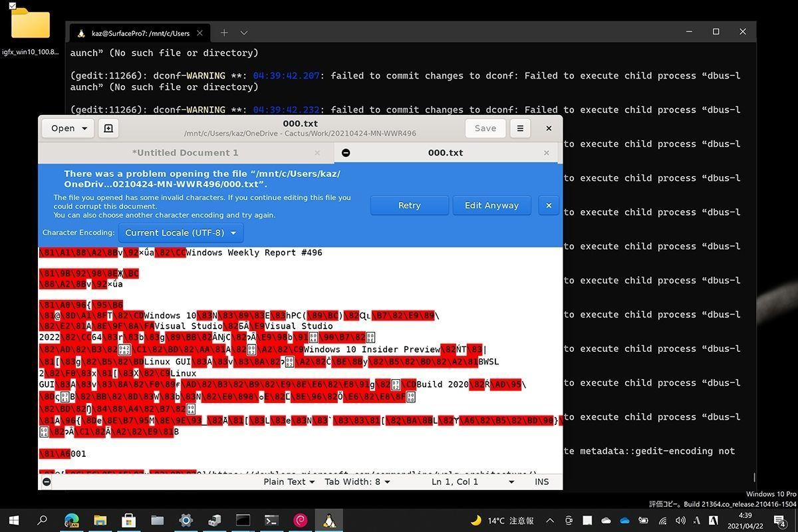
Task: Close the Untitled Document 1 tab
Action: 317,153
